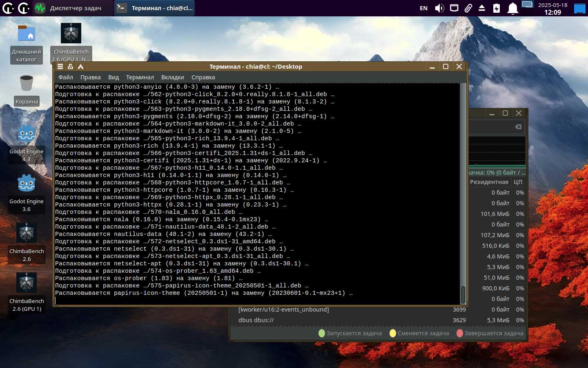Click the blue icon at the panel's end

580,8
